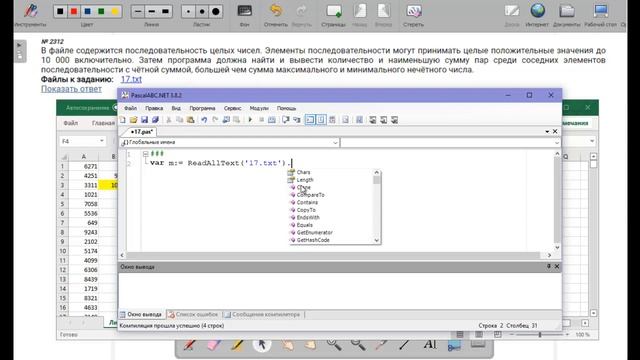Switch to Сообщения компилятора tab
640x360 pixels.
tap(262, 314)
